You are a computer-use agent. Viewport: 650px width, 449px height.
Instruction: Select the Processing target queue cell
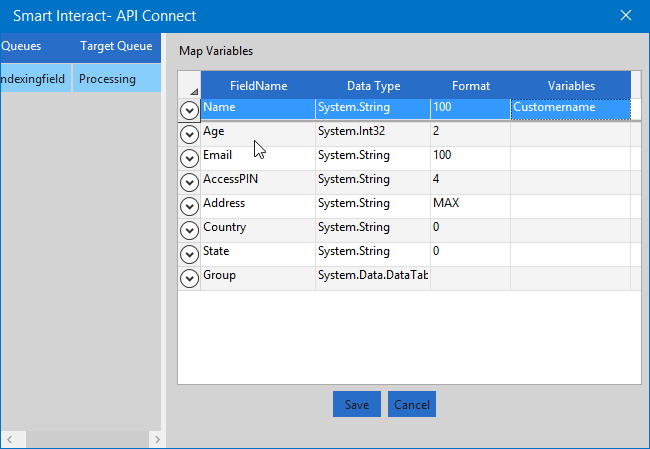116,79
